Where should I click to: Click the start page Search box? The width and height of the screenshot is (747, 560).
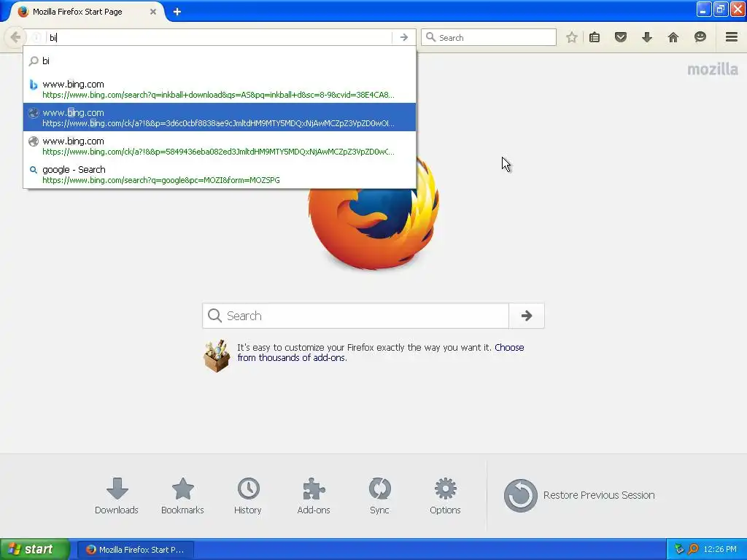click(x=355, y=316)
